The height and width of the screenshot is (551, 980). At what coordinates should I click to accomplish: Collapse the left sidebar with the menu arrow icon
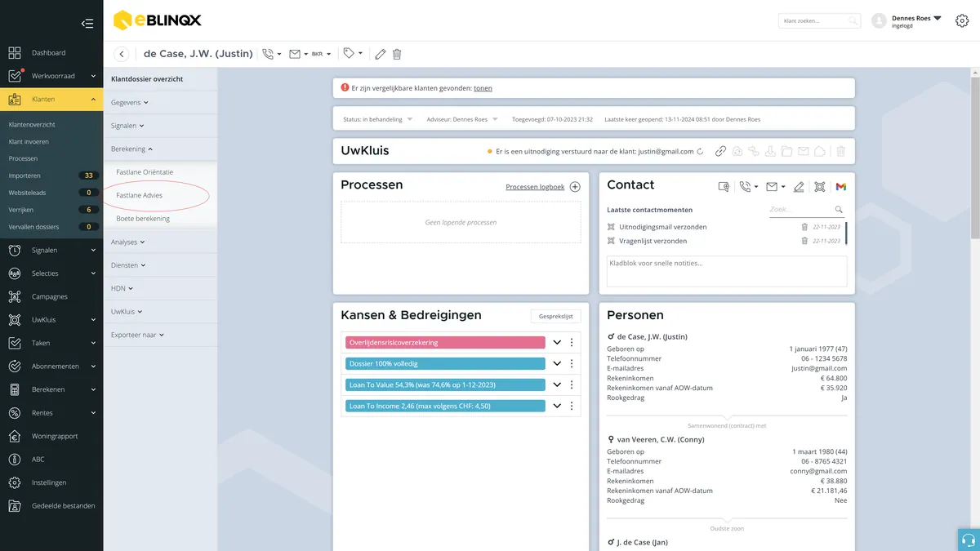87,24
